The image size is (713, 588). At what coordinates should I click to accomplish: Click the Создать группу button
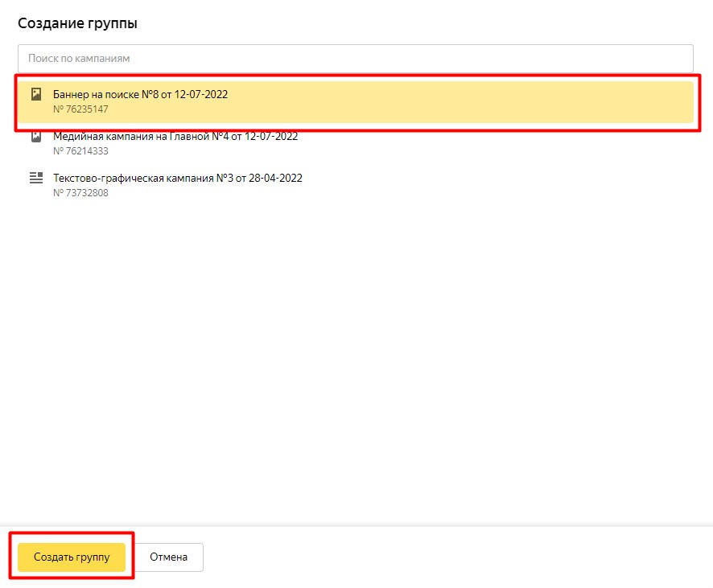point(72,557)
